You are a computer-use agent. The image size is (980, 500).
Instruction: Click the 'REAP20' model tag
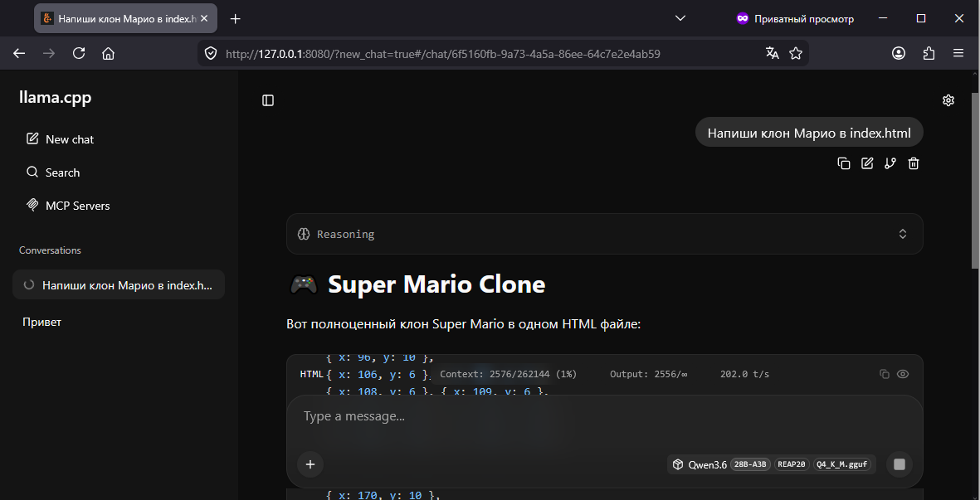point(792,464)
